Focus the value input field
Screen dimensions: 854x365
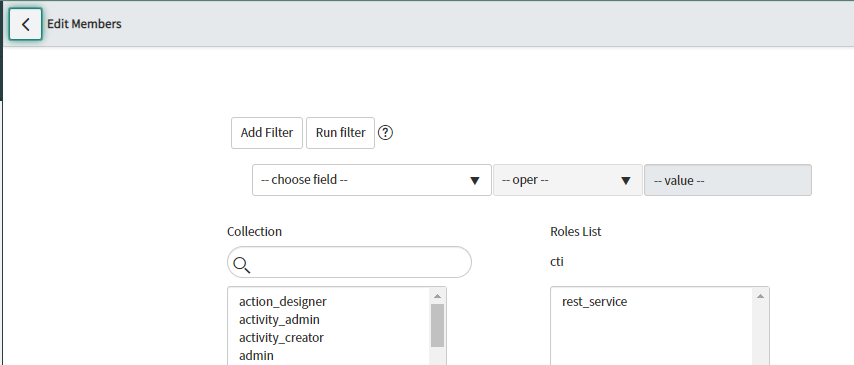728,180
